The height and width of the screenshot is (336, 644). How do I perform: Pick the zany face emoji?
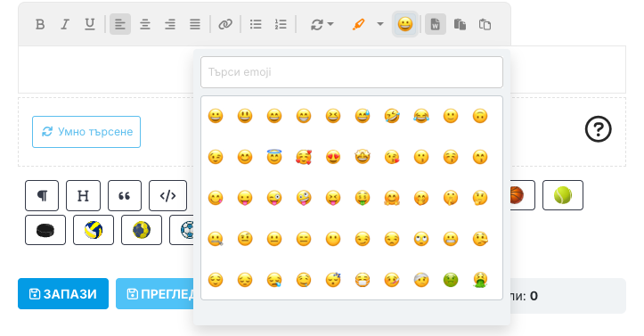click(x=304, y=198)
